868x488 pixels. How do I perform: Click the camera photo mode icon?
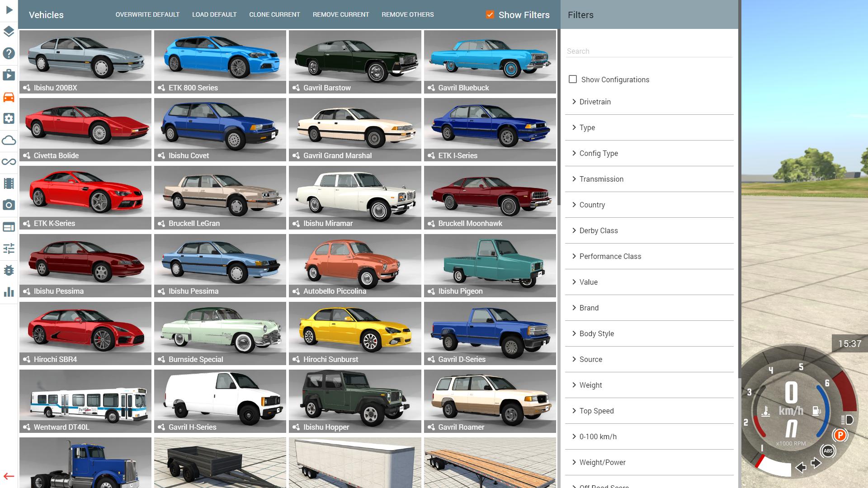click(9, 205)
